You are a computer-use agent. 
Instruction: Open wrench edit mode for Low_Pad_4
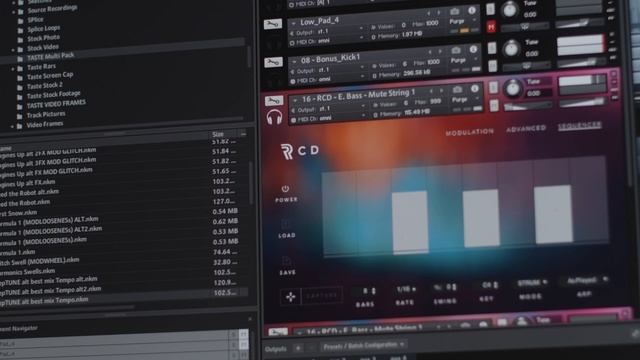point(273,24)
